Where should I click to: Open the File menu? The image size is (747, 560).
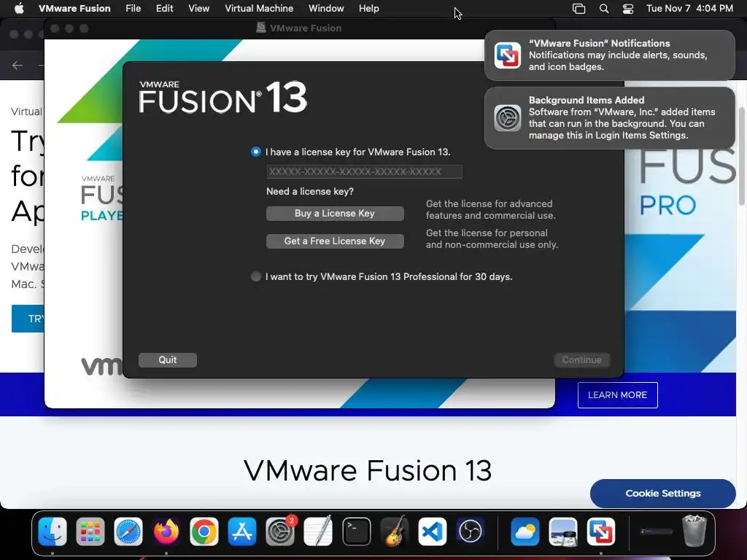pos(133,9)
